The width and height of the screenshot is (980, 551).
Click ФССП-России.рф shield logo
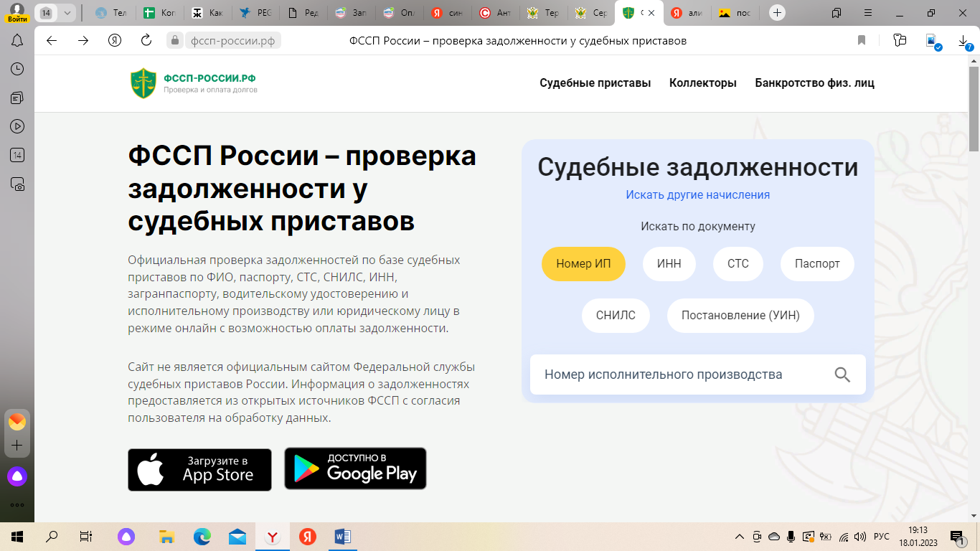[143, 83]
